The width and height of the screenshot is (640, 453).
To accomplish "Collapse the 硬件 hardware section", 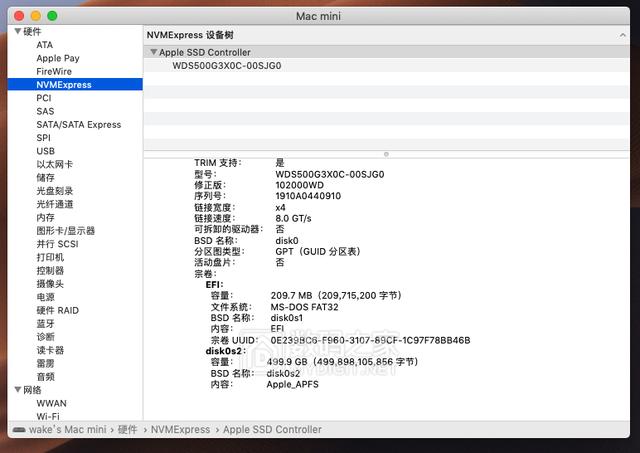I will 18,31.
